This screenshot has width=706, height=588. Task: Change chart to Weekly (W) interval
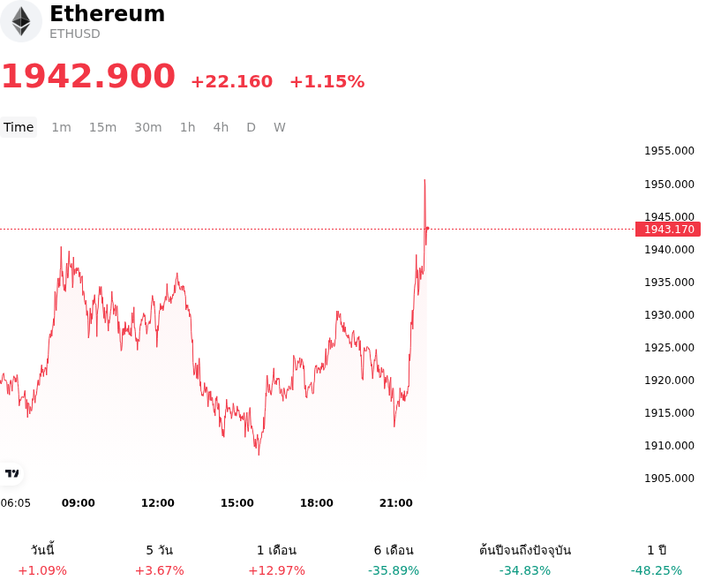coord(279,127)
